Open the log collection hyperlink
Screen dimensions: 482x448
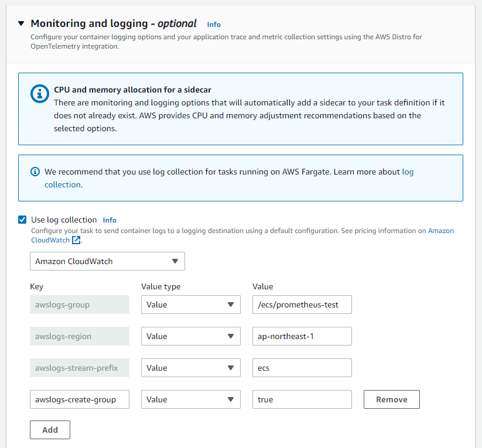pos(62,184)
